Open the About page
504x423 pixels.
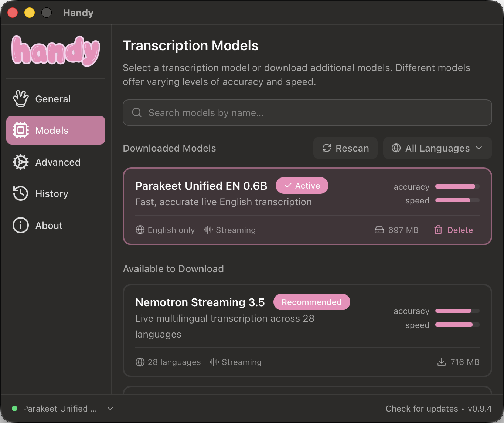[x=56, y=225]
